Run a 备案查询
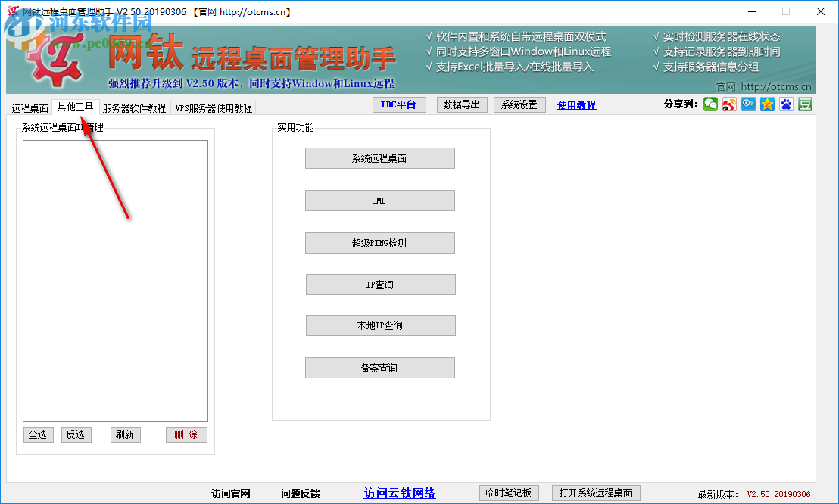Viewport: 839px width, 504px height. [379, 367]
